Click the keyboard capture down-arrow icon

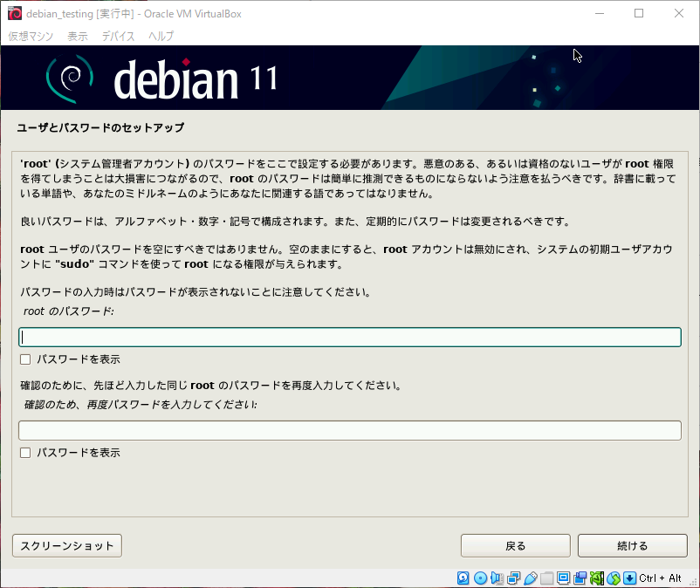point(629,578)
